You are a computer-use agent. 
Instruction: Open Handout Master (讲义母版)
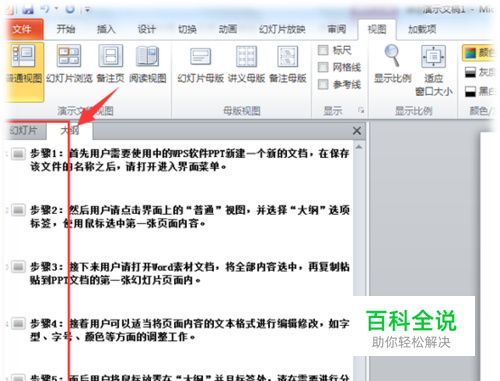(246, 64)
